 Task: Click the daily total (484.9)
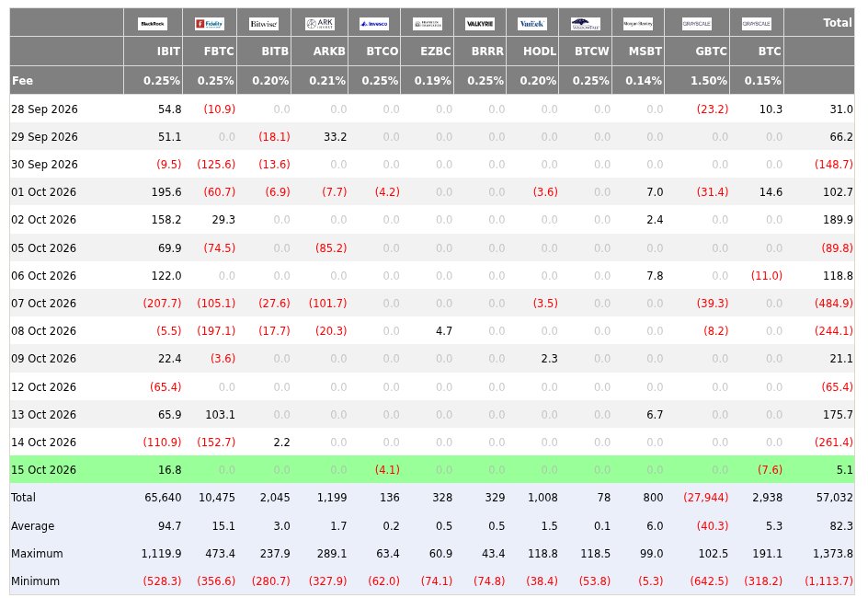(x=834, y=304)
